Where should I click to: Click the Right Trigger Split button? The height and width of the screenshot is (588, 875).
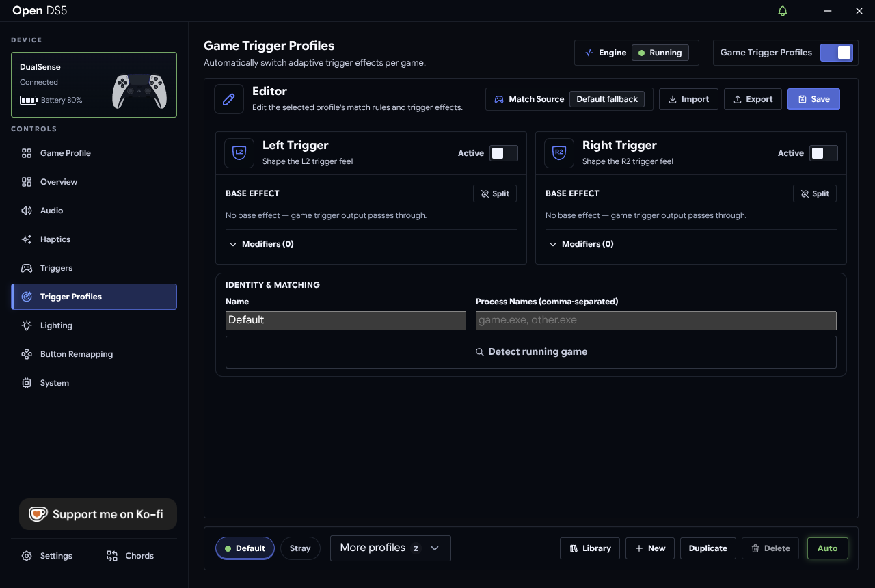point(815,193)
